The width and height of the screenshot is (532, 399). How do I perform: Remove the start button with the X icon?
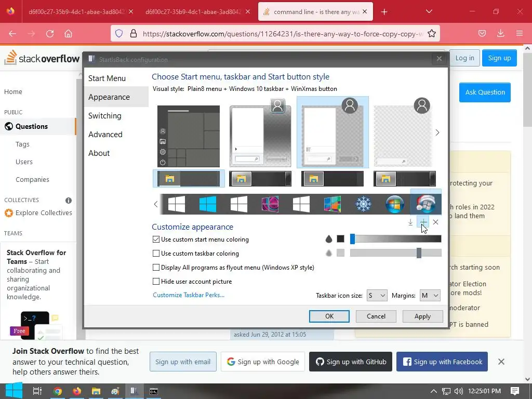coord(436,222)
